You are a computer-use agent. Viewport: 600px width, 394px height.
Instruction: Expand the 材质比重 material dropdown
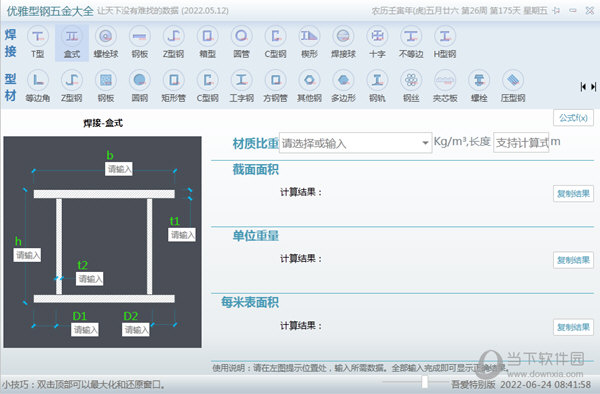[x=425, y=143]
